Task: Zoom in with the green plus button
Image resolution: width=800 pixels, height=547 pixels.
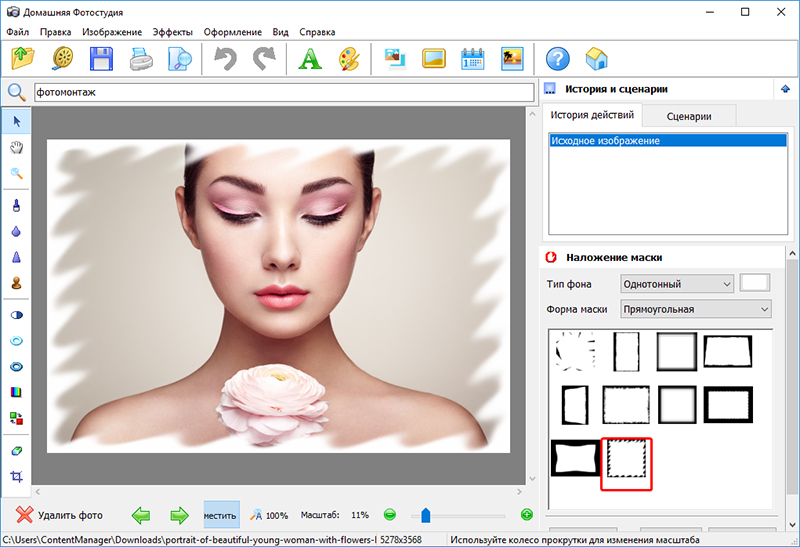Action: point(527,515)
